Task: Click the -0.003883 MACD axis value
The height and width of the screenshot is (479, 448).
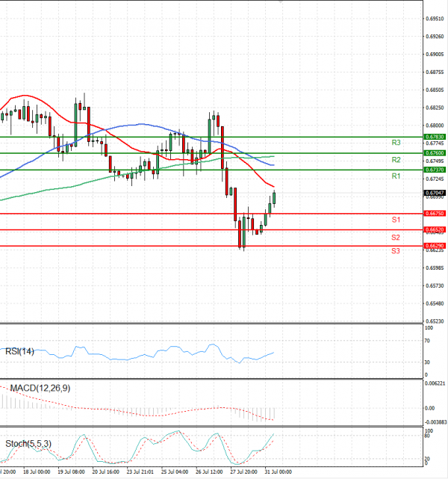Action: (x=435, y=422)
